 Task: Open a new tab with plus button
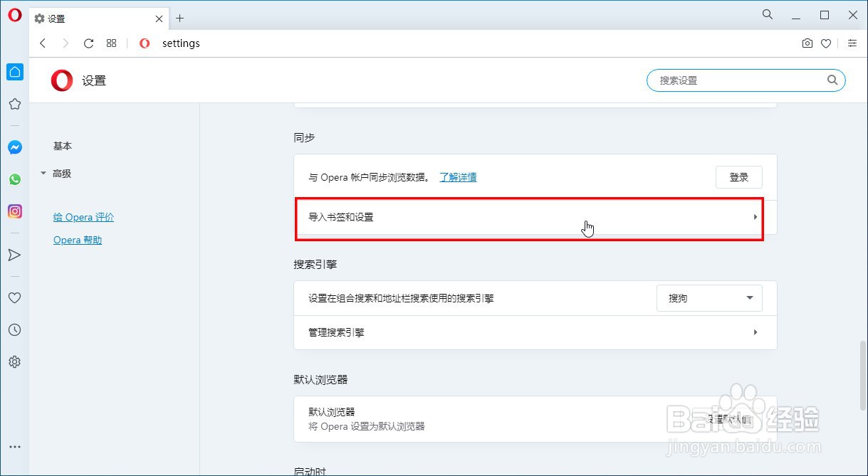[180, 18]
